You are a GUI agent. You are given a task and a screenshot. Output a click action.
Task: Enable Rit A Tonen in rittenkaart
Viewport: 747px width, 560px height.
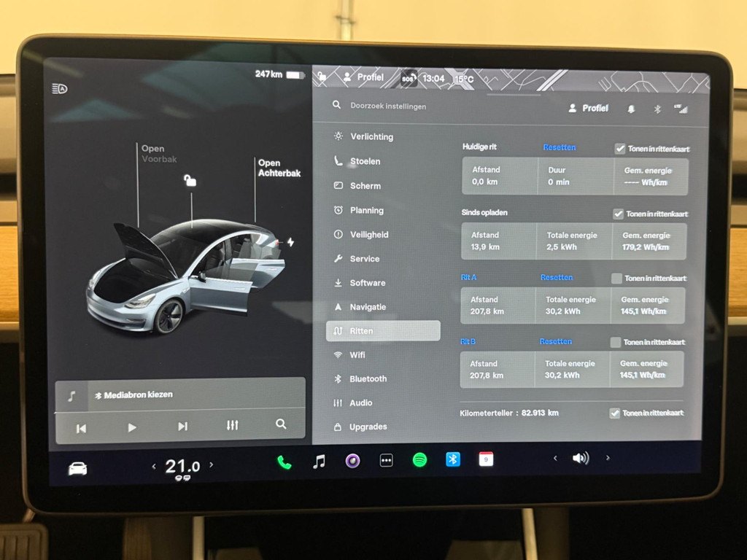click(616, 279)
